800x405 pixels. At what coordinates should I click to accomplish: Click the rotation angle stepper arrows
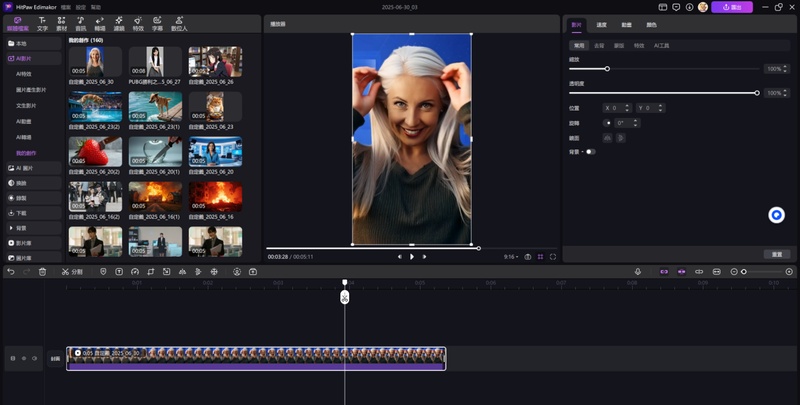[636, 123]
